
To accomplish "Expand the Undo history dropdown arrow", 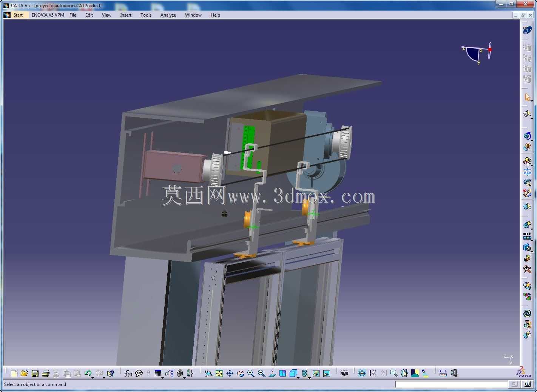I will pyautogui.click(x=93, y=377).
